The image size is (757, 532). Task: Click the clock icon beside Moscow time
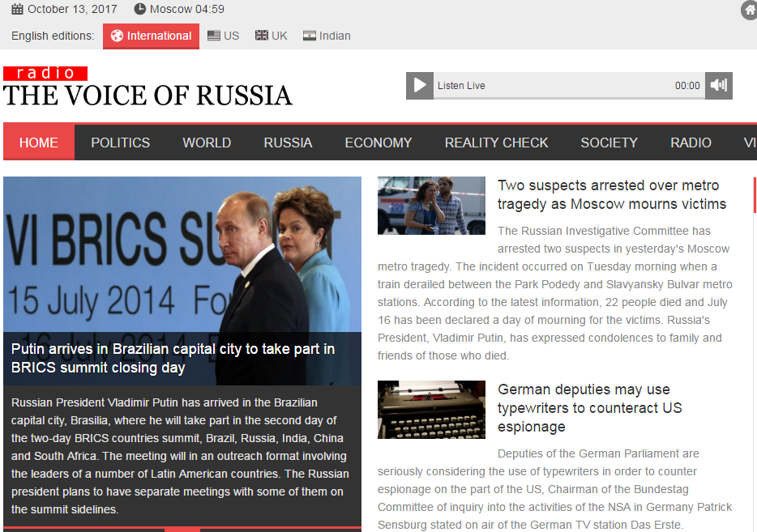[x=139, y=10]
